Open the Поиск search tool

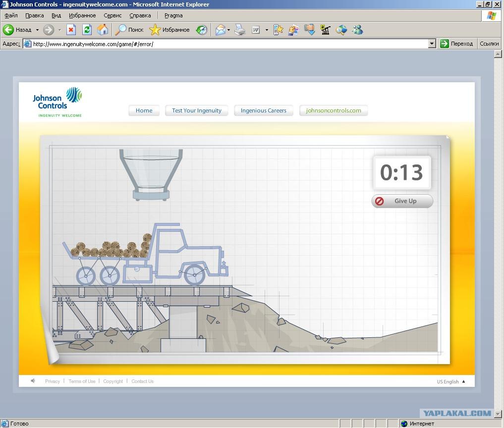[x=129, y=30]
